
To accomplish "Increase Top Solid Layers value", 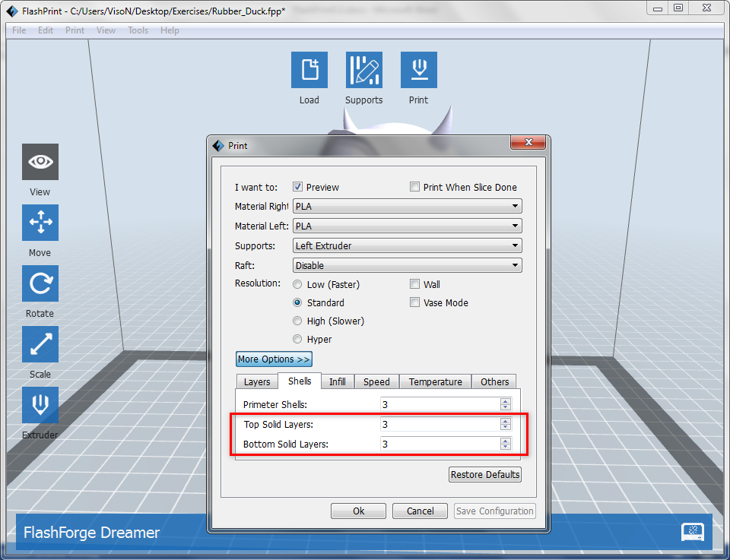I will [x=506, y=421].
